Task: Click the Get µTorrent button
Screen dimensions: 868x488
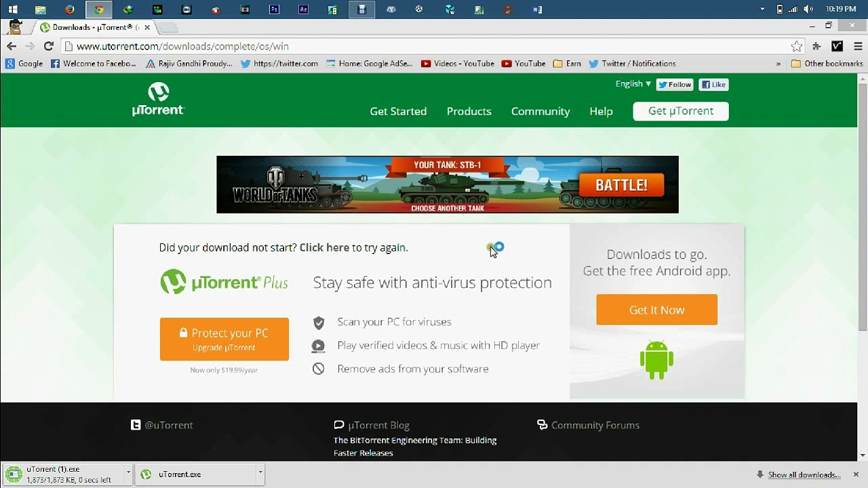Action: point(681,111)
